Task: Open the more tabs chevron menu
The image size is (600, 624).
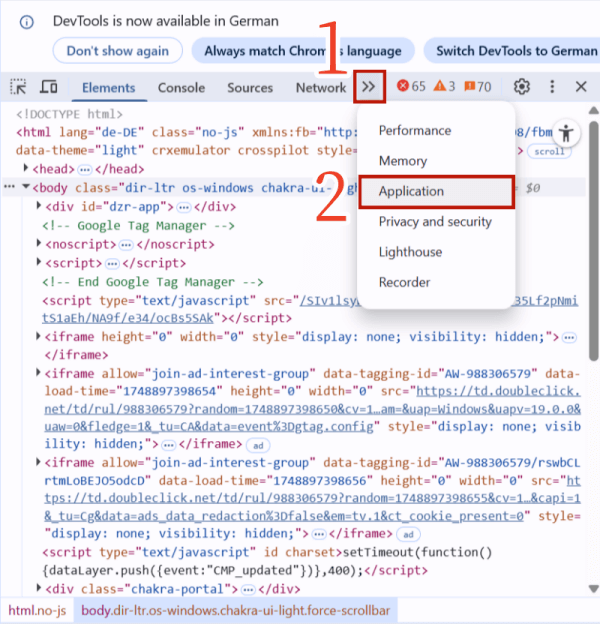Action: [369, 86]
